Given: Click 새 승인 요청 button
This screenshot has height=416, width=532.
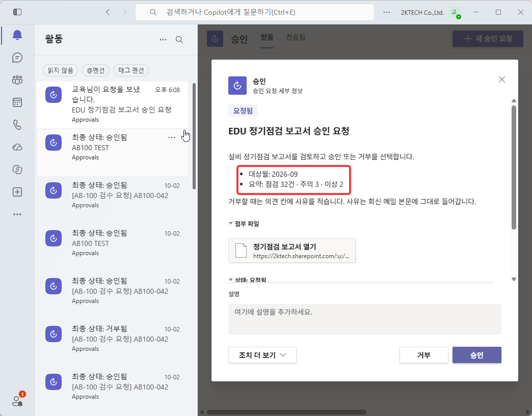Looking at the screenshot, I should (488, 39).
